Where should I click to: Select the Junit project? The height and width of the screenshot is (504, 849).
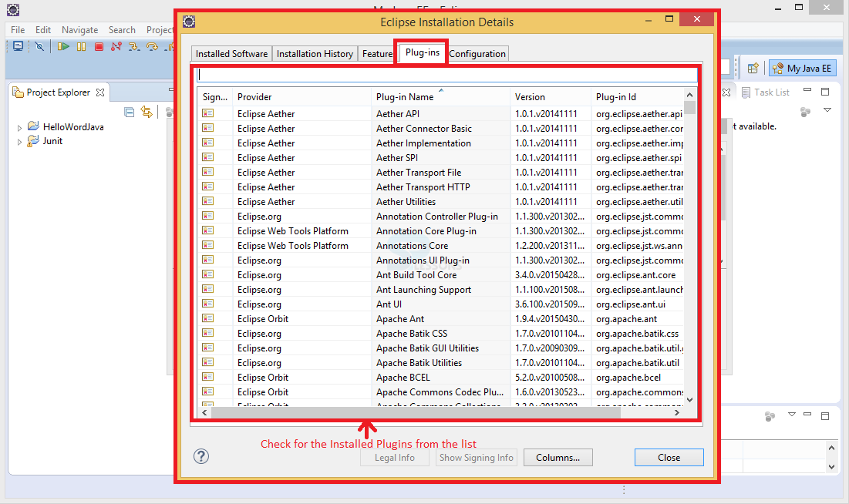click(x=52, y=141)
